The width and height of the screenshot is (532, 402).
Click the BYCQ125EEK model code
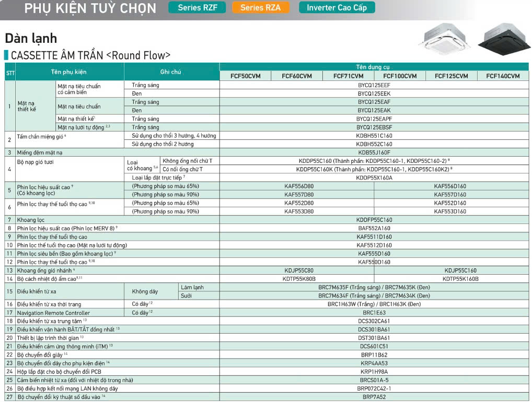coord(374,93)
